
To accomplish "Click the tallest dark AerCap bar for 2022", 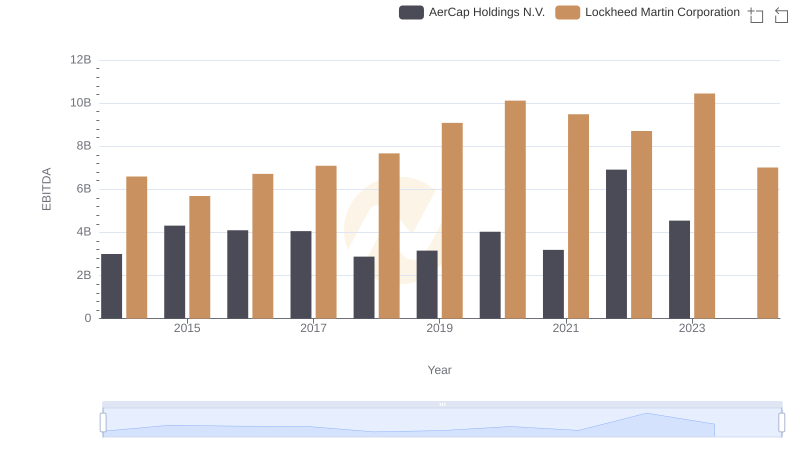I will pyautogui.click(x=616, y=244).
